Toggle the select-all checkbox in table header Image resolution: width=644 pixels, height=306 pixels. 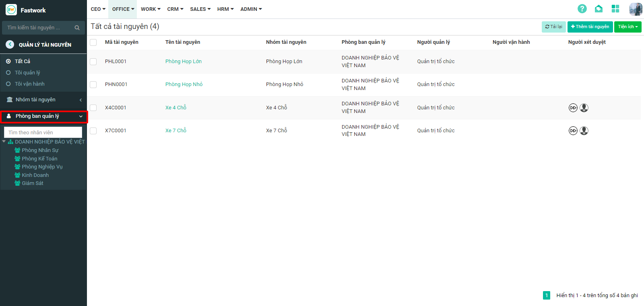point(93,42)
